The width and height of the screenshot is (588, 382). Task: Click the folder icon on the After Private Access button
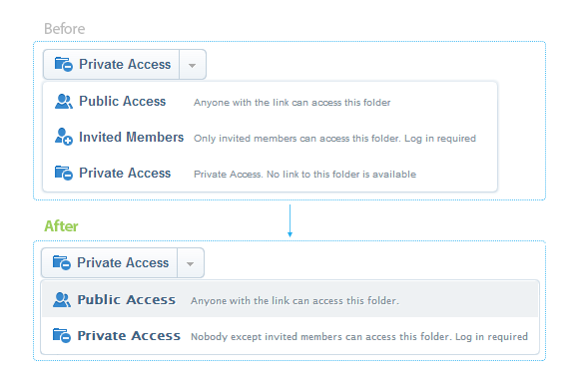click(62, 262)
